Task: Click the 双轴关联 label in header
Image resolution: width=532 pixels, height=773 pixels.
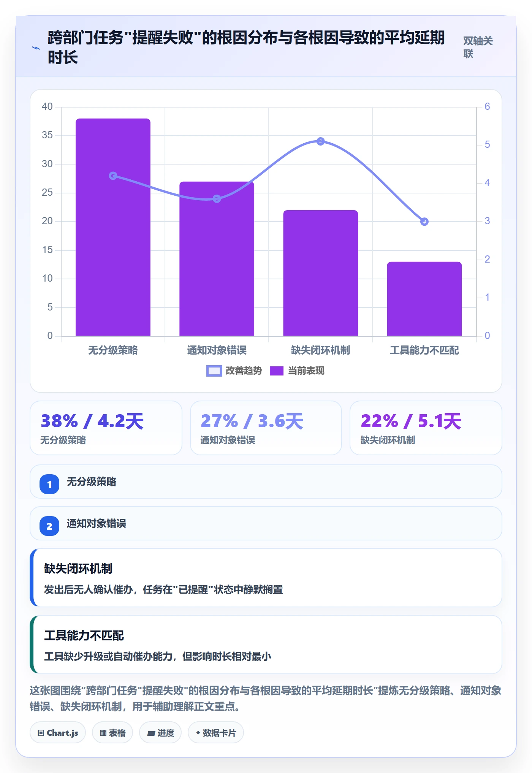Action: click(478, 47)
